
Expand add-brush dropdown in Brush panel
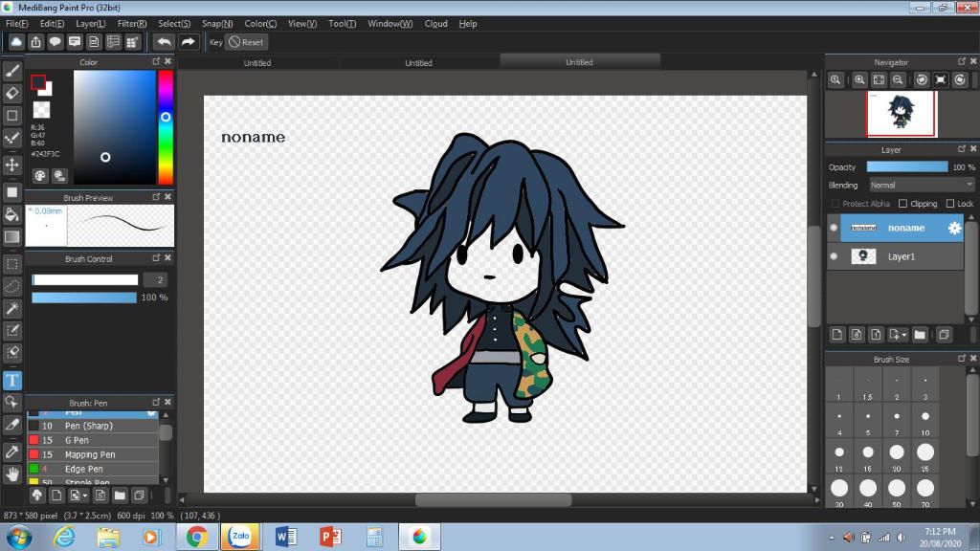(85, 496)
